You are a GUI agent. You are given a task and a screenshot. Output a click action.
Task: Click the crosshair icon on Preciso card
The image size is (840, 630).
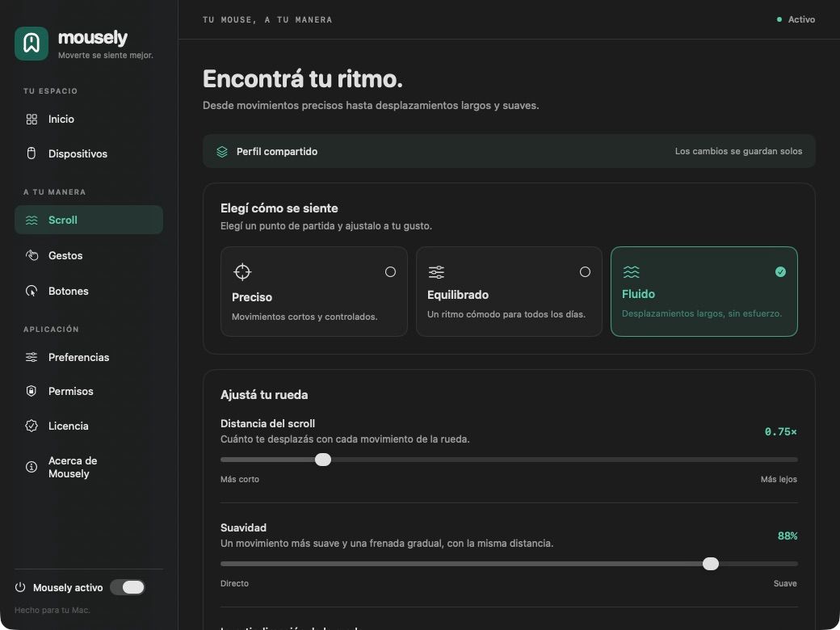[242, 271]
